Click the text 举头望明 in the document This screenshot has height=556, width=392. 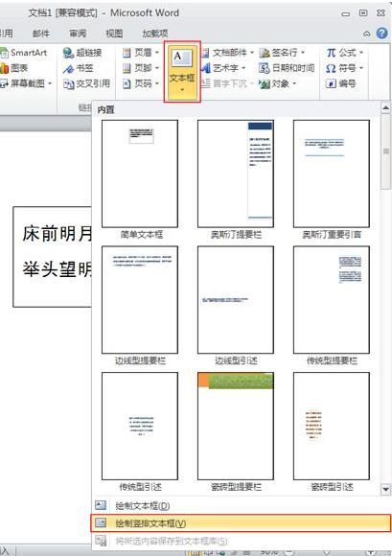58,269
